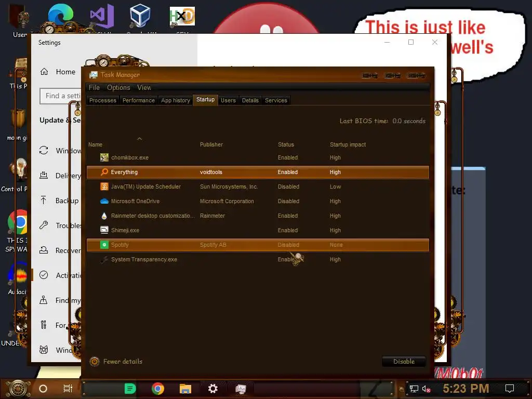Open Task View from the taskbar

click(x=68, y=389)
